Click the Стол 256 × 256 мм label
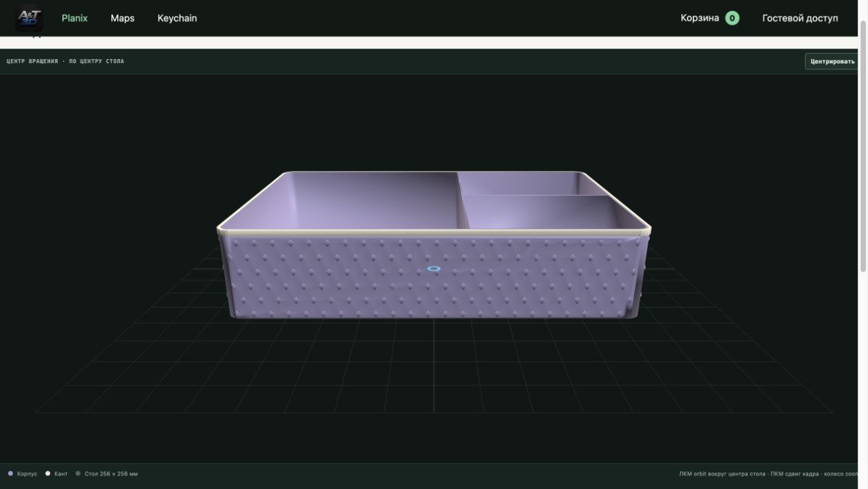 click(x=111, y=474)
